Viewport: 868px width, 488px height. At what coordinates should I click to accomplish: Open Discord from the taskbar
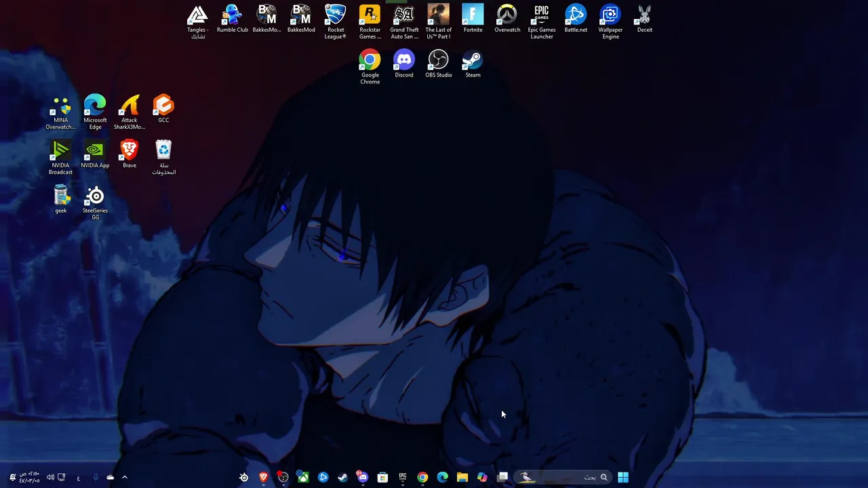(x=362, y=477)
